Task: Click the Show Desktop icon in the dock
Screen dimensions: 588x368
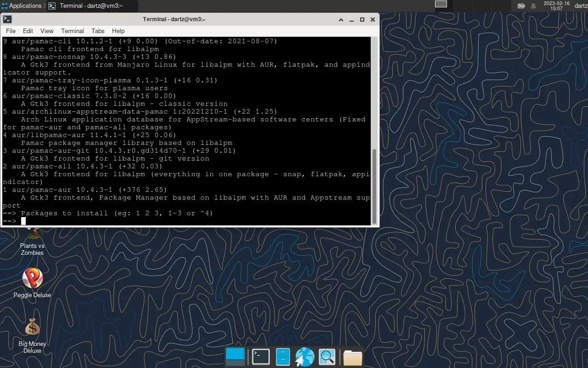Action: click(x=236, y=357)
